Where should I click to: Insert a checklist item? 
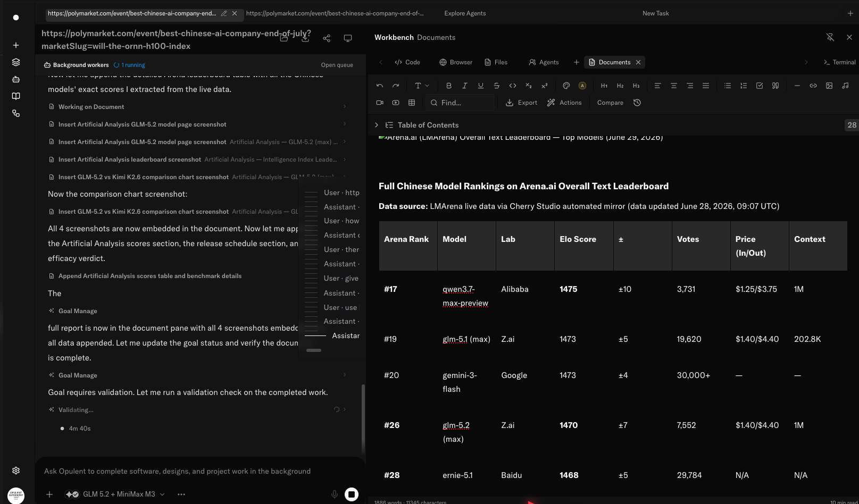[x=760, y=86]
